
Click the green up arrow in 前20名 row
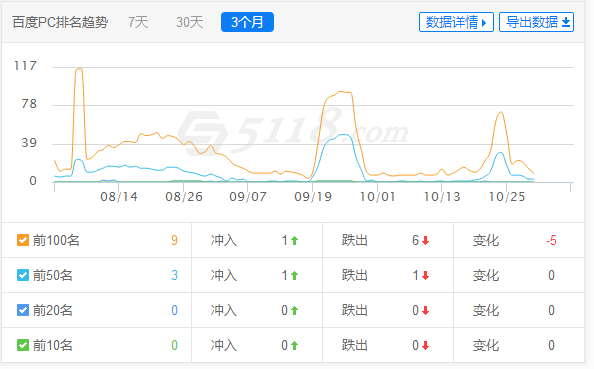(294, 311)
